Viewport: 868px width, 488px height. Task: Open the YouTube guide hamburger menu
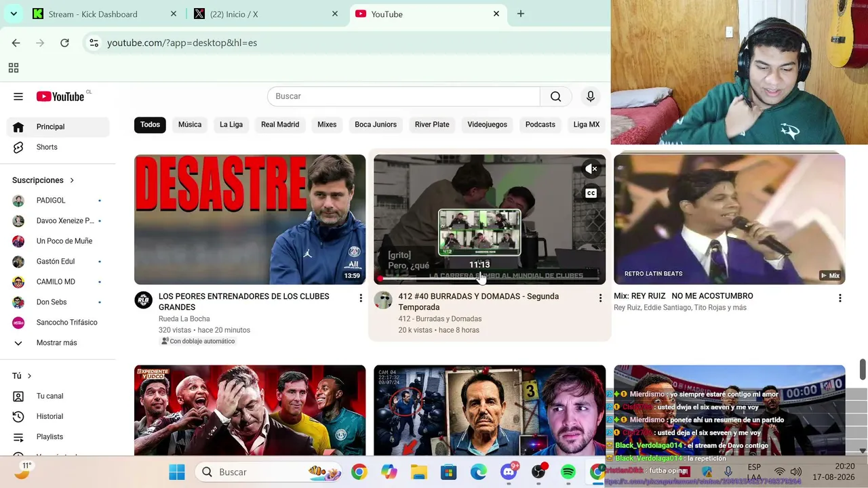pos(18,96)
